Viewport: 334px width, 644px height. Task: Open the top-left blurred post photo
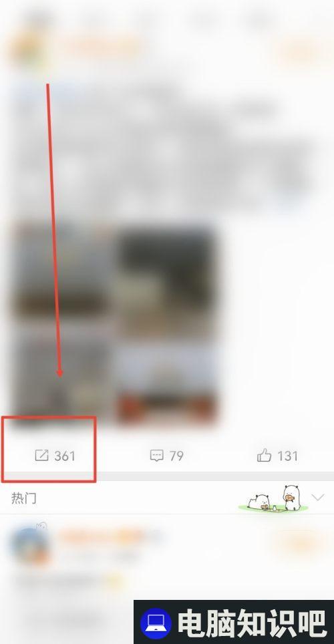[63, 273]
